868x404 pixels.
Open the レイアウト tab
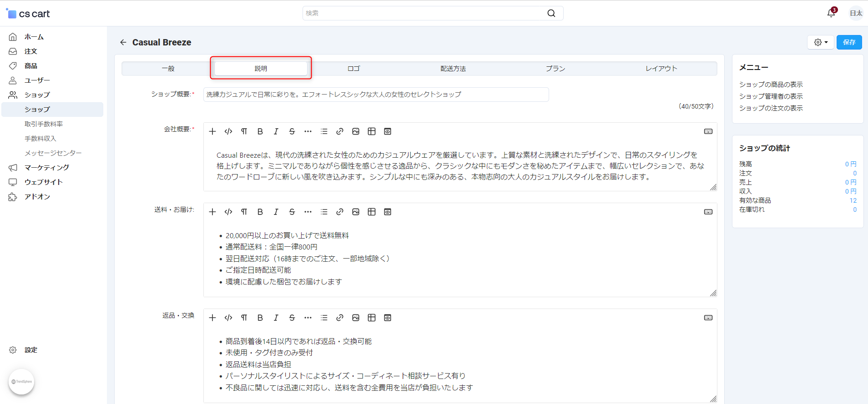click(661, 69)
